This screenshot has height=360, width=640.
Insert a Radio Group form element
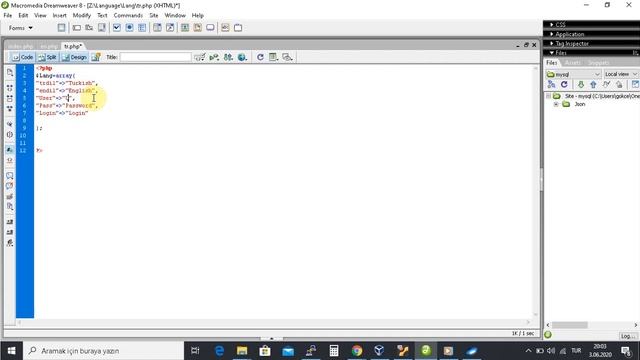[142, 28]
